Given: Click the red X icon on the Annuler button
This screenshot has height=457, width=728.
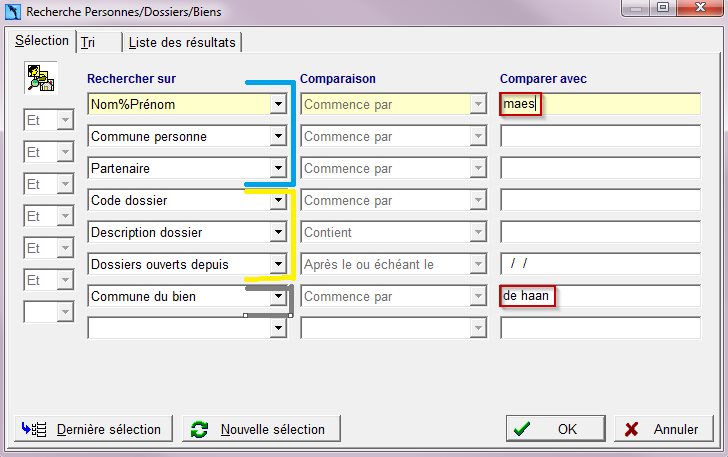Looking at the screenshot, I should [x=631, y=429].
